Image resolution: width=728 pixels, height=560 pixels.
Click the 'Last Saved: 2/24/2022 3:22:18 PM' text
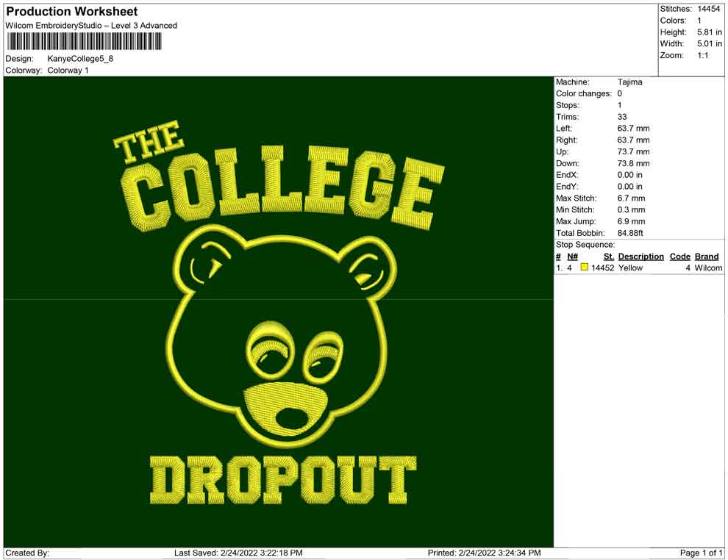(239, 553)
